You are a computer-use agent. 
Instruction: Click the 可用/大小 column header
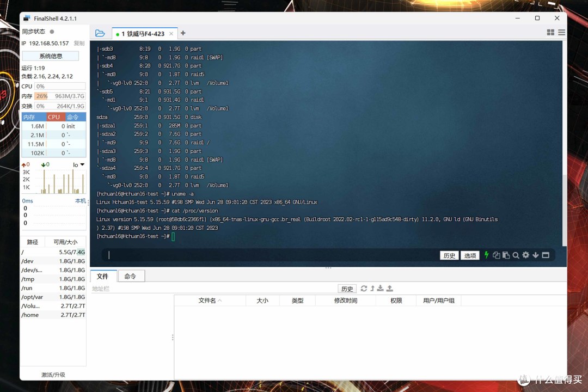click(65, 242)
